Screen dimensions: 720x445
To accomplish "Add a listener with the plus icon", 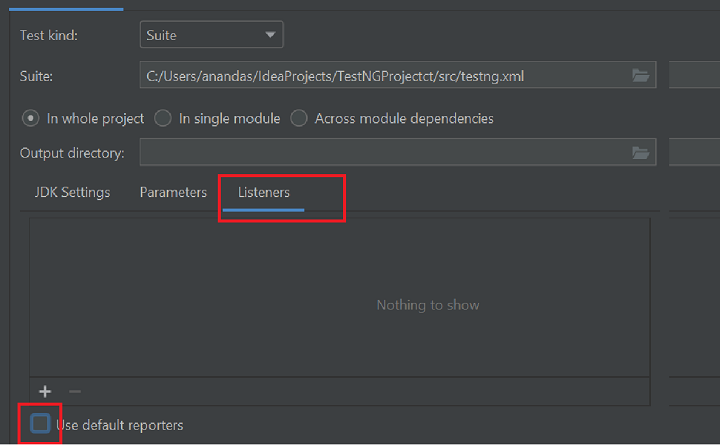I will coord(45,391).
